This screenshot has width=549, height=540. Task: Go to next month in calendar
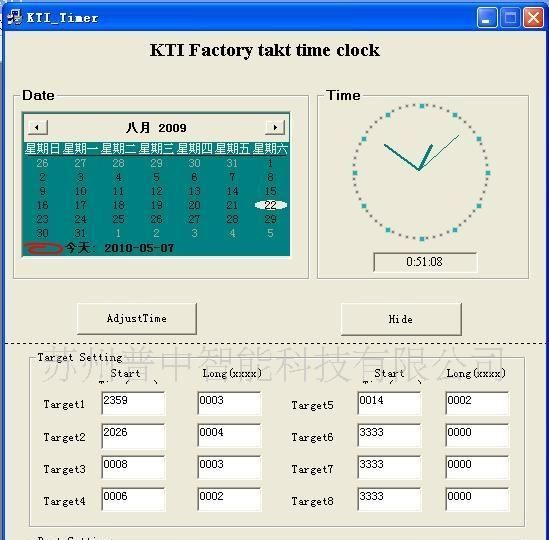[x=275, y=127]
